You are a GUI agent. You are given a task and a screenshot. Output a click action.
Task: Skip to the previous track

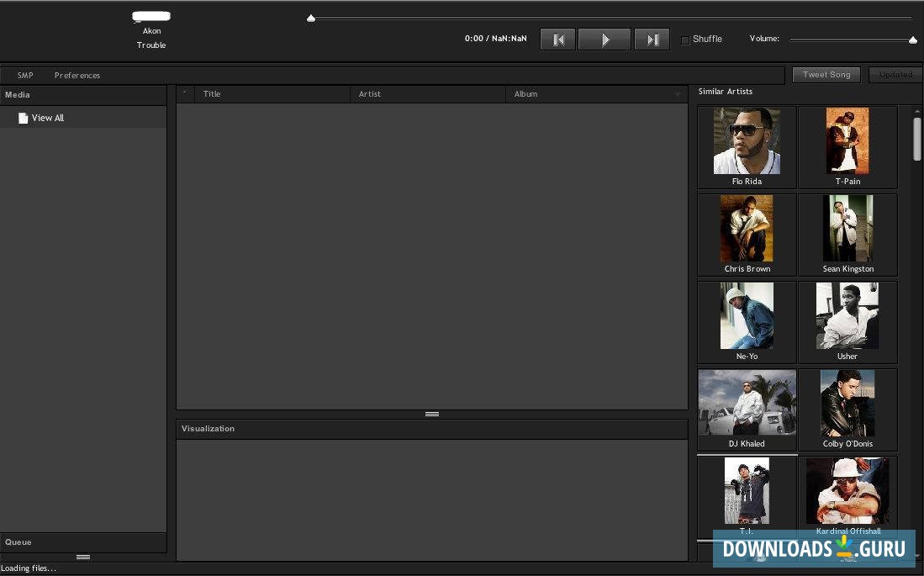tap(557, 40)
